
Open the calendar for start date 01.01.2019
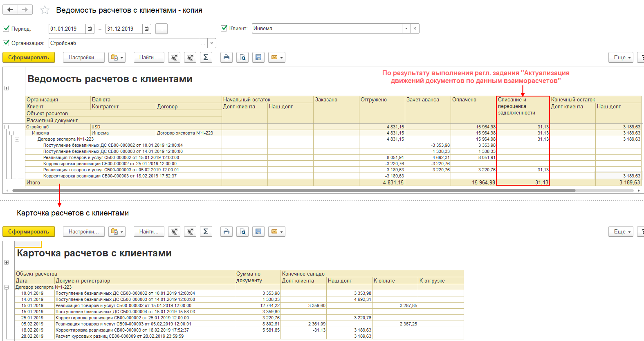[90, 29]
